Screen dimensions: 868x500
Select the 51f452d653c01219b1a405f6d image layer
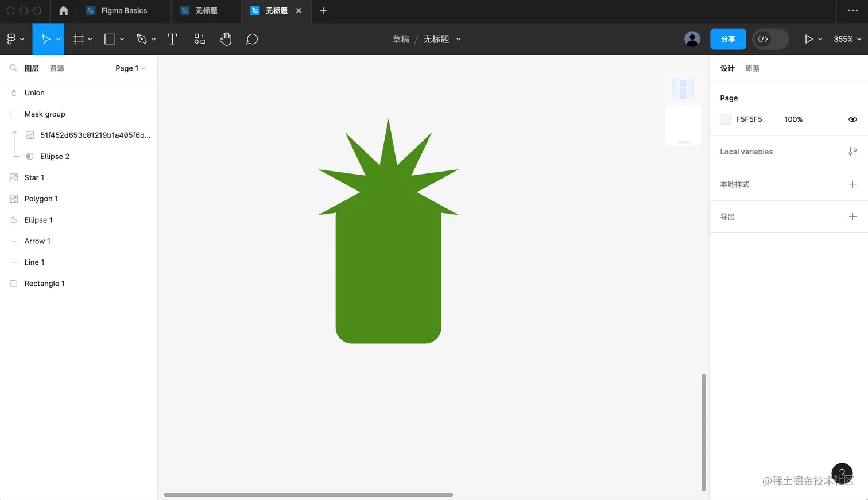pyautogui.click(x=79, y=135)
